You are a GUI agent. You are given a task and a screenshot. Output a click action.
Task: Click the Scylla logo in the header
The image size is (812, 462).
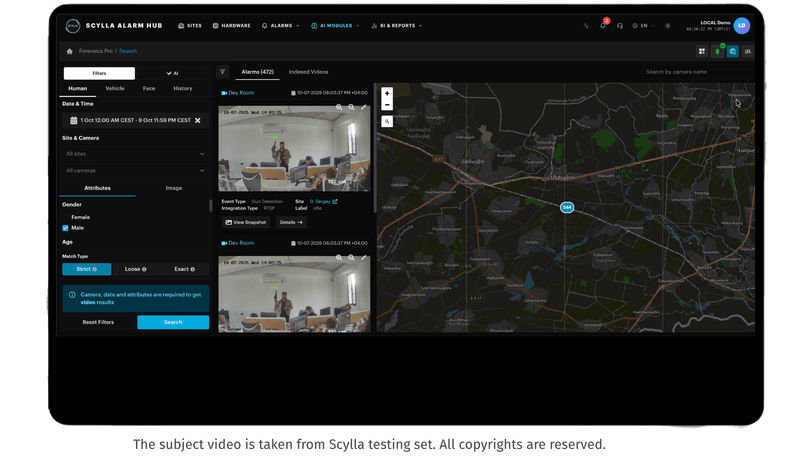pos(72,25)
